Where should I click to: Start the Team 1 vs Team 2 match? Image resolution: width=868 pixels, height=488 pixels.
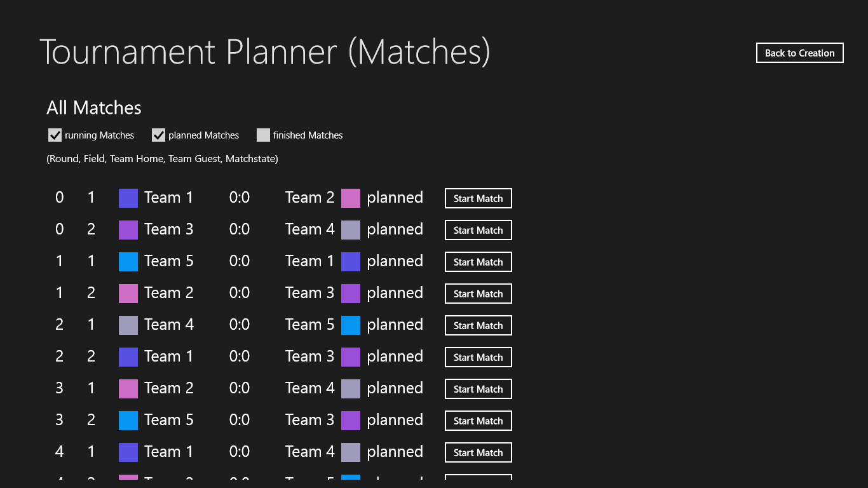pos(478,198)
